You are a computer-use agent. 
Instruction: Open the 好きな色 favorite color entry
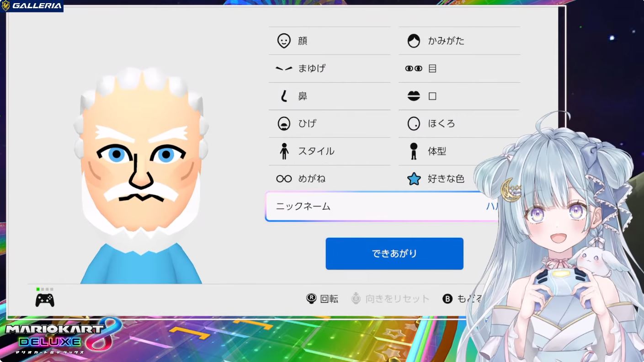(459, 179)
